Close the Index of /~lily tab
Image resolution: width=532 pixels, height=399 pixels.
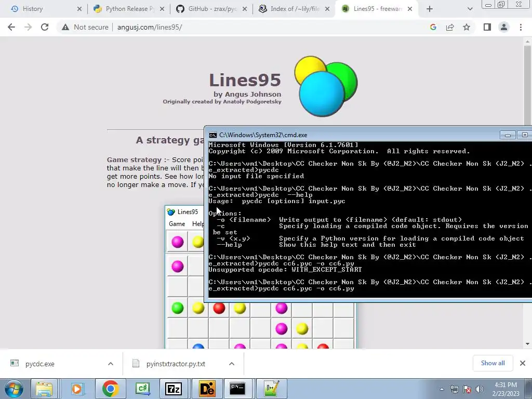[x=327, y=9]
